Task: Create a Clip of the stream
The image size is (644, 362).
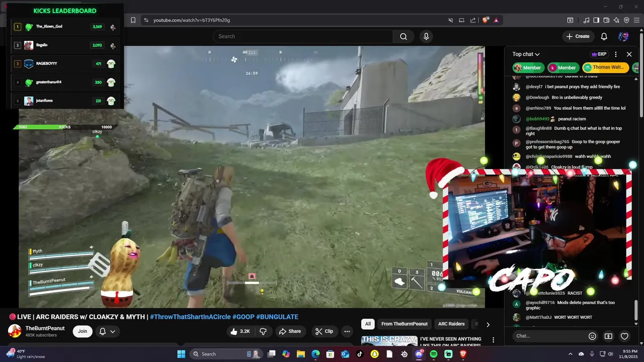Action: (x=324, y=331)
